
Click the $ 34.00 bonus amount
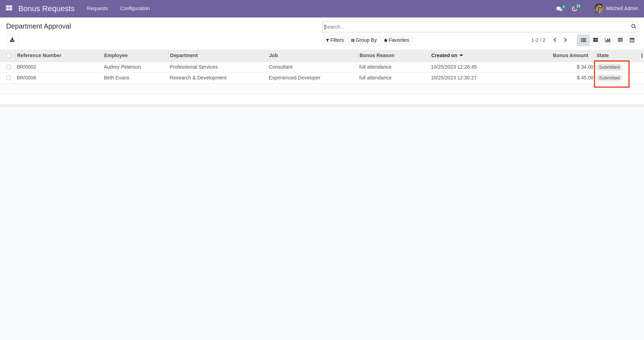[x=585, y=67]
